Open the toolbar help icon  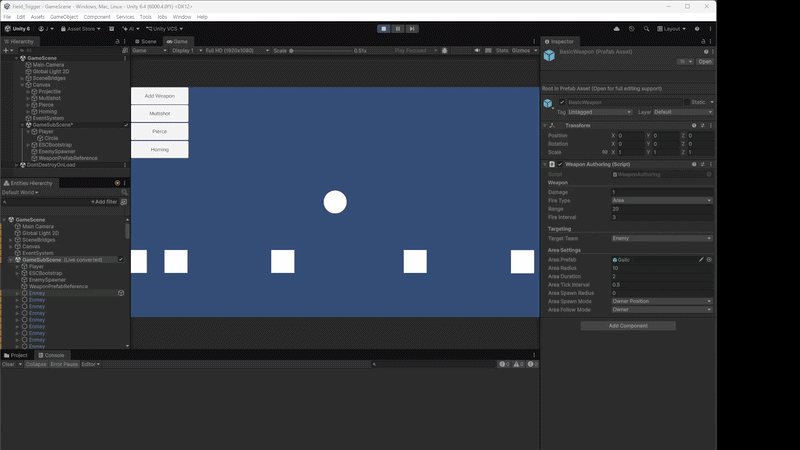coord(697,29)
